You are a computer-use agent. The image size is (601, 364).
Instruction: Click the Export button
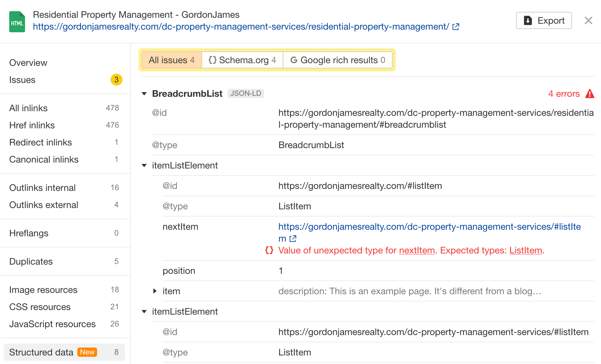coord(544,20)
